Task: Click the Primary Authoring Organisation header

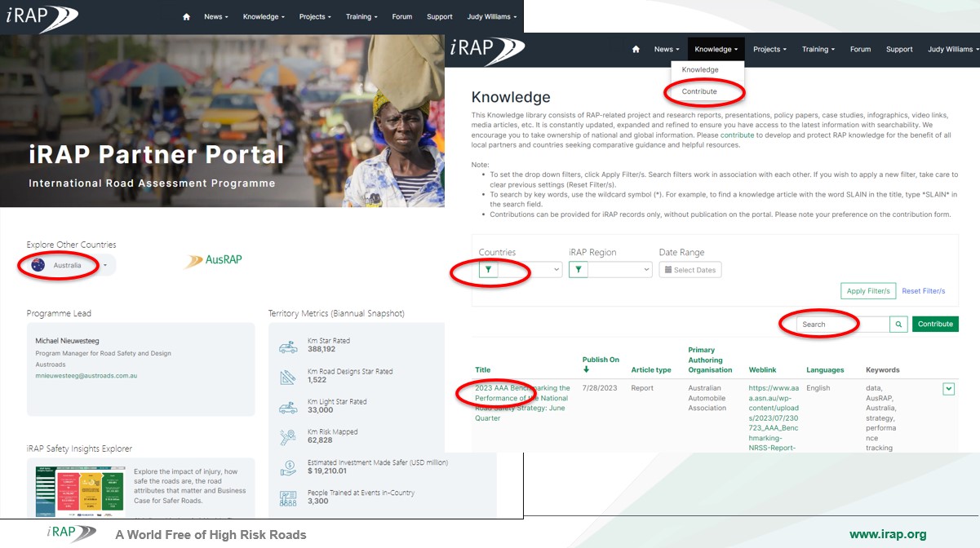Action: [x=711, y=360]
